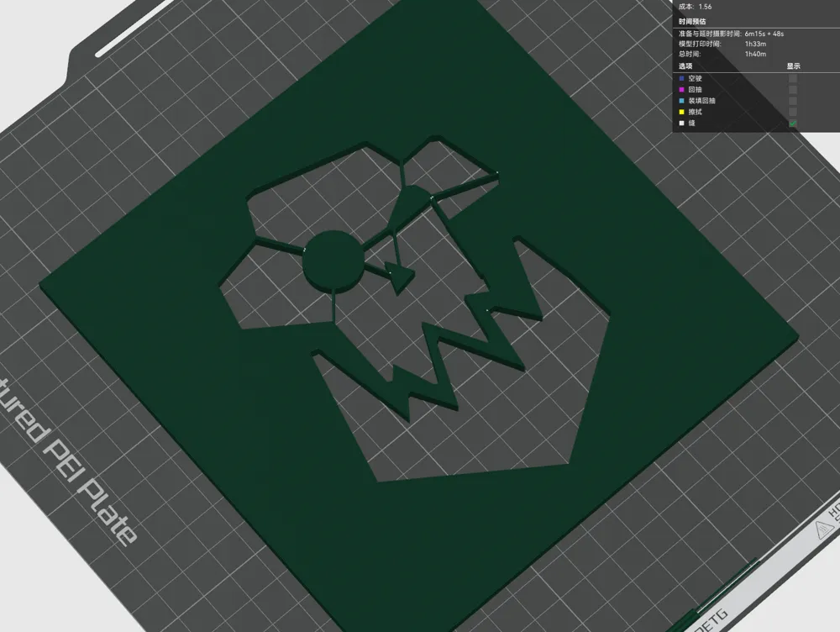Enable display of 擦拭 wipe moves
Screen dimensions: 840x632
tap(793, 112)
